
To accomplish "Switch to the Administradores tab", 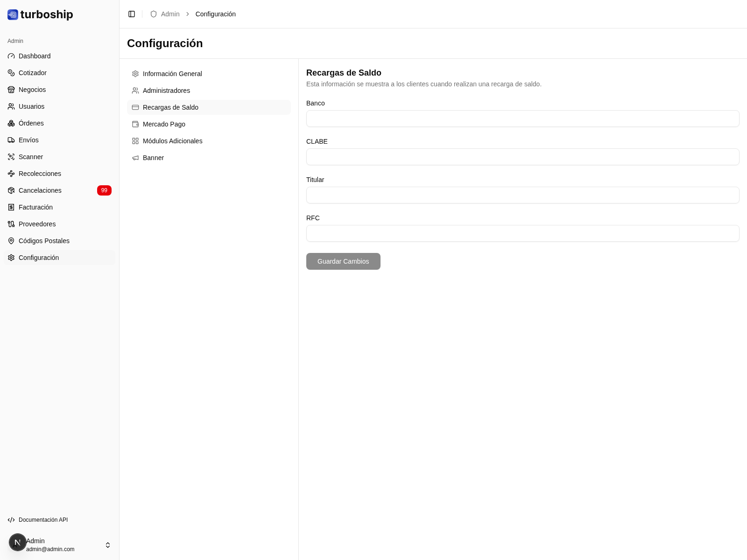I will (x=166, y=91).
